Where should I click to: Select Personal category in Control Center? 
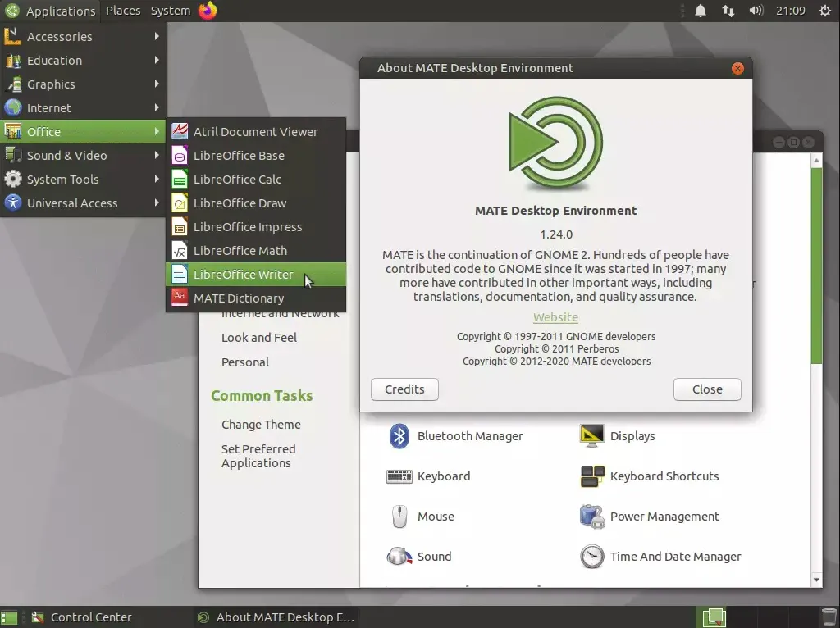click(245, 362)
